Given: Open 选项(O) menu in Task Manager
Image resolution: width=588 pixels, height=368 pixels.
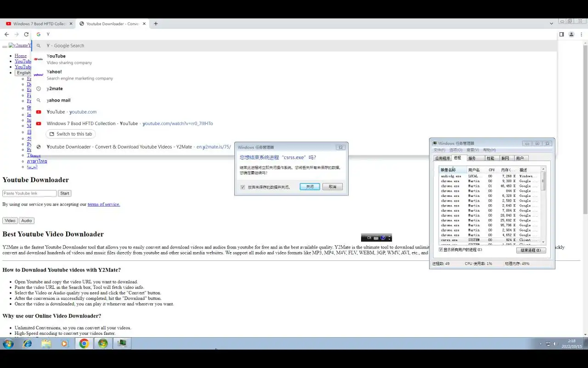Looking at the screenshot, I should click(456, 150).
